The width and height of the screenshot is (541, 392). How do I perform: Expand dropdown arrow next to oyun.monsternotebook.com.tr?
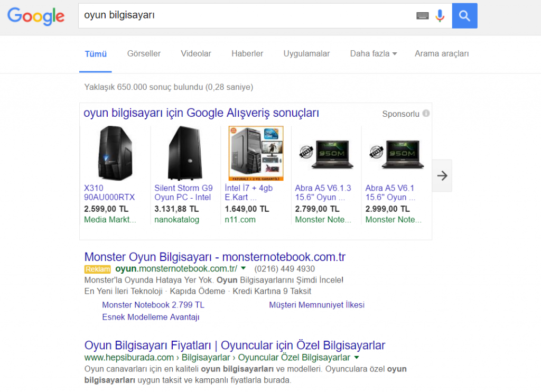pos(243,268)
